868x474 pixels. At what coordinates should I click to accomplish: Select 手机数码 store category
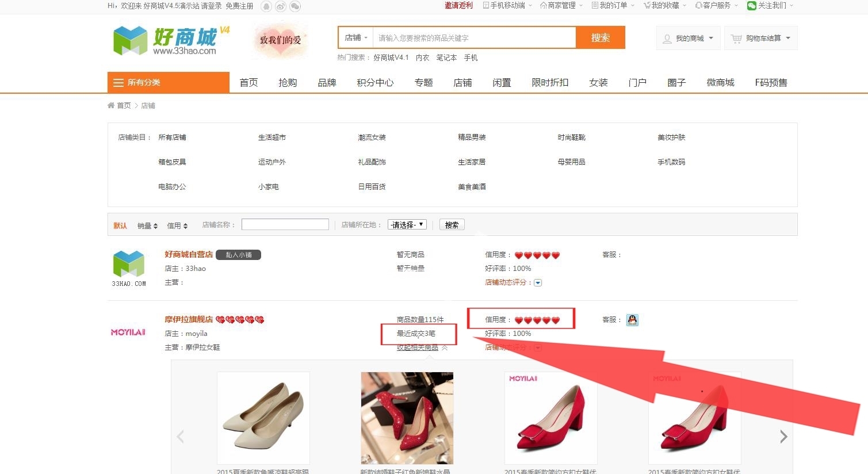tap(671, 162)
